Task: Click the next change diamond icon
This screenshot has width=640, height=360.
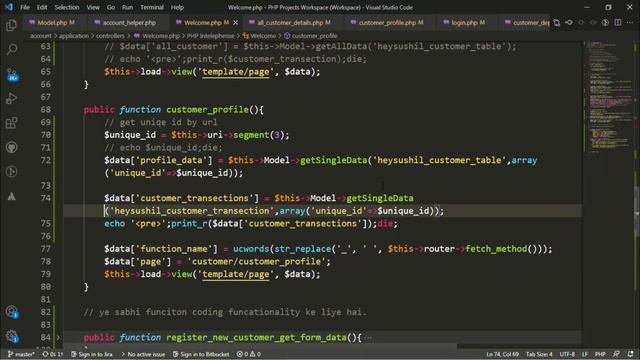Action: 593,22
